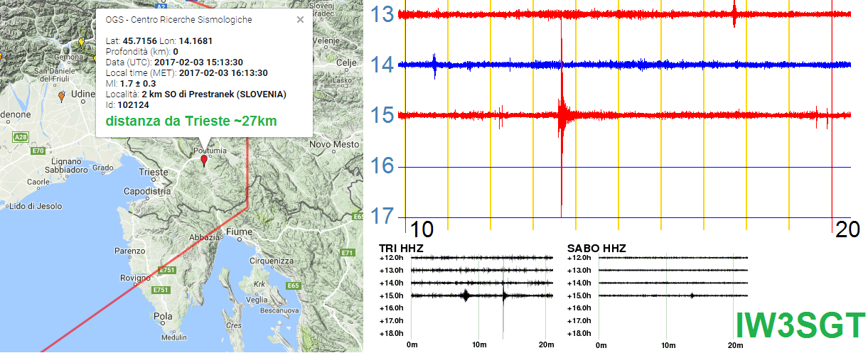This screenshot has height=353, width=868.
Task: Click the Trieste city label on map
Action: tap(154, 173)
